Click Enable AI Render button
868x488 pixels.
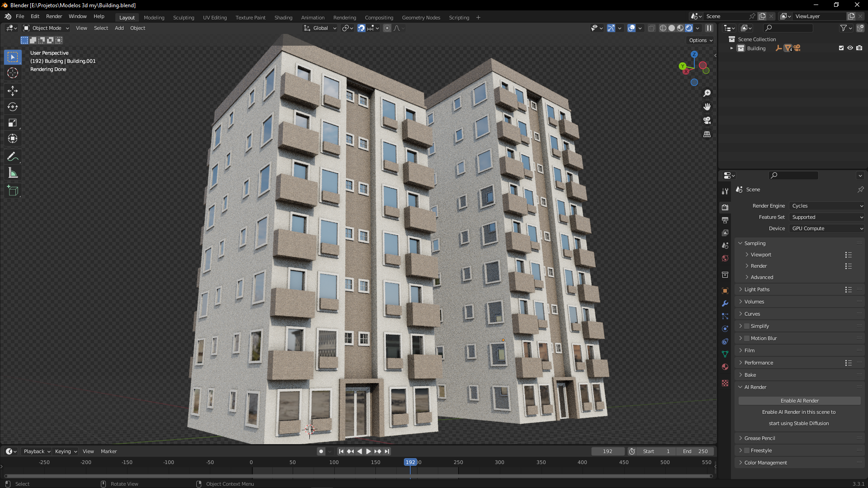click(799, 401)
